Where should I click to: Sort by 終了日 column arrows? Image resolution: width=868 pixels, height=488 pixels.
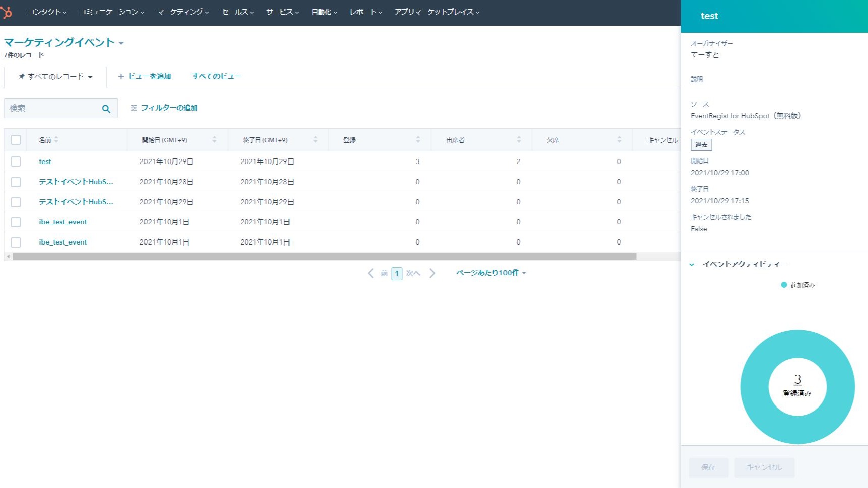click(x=315, y=140)
